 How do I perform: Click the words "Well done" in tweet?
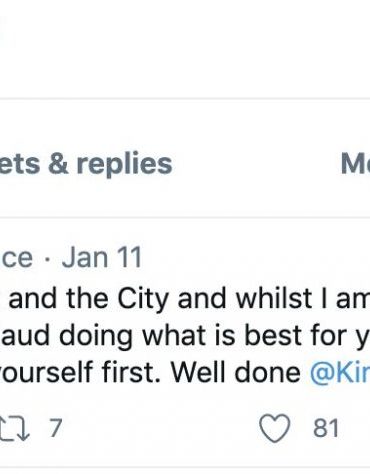[236, 372]
